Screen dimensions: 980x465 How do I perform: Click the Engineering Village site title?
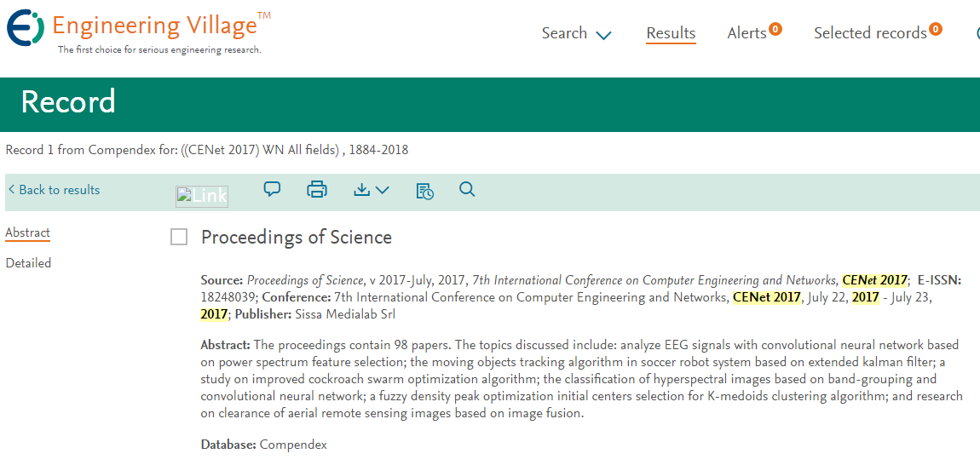pos(154,26)
